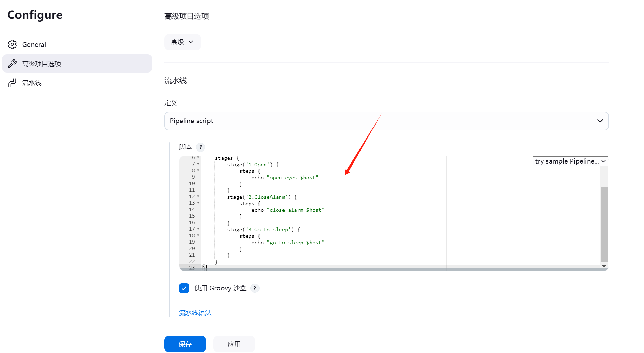Click the pipeline icon beside 流水线
The image size is (644, 353).
(12, 83)
